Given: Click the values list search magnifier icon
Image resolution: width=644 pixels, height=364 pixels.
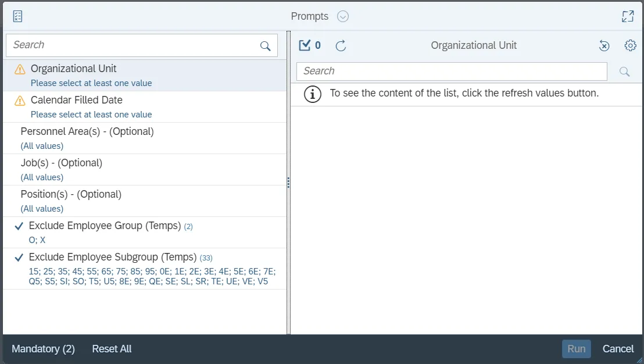Looking at the screenshot, I should coord(625,72).
